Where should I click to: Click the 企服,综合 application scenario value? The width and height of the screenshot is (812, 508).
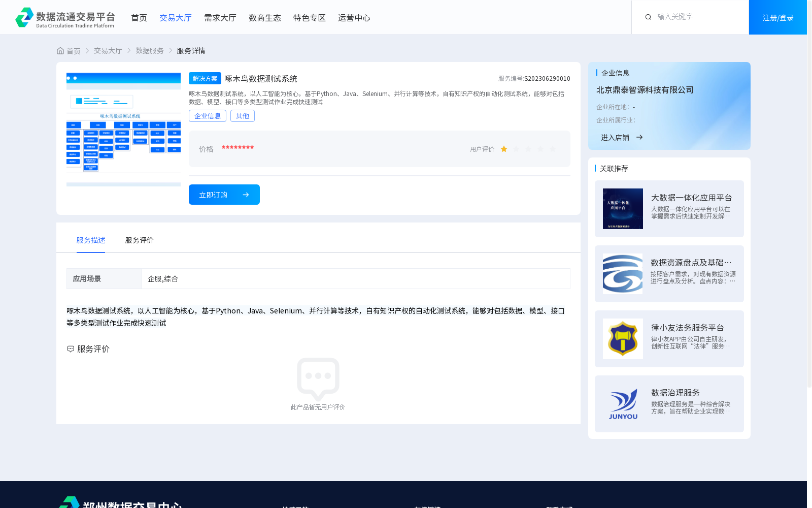pos(163,279)
